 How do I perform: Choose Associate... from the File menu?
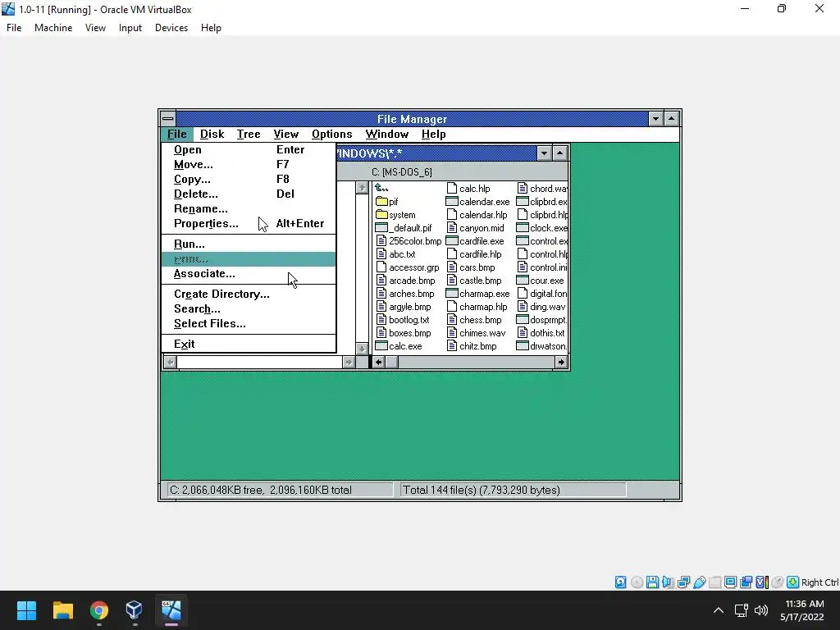(x=249, y=274)
